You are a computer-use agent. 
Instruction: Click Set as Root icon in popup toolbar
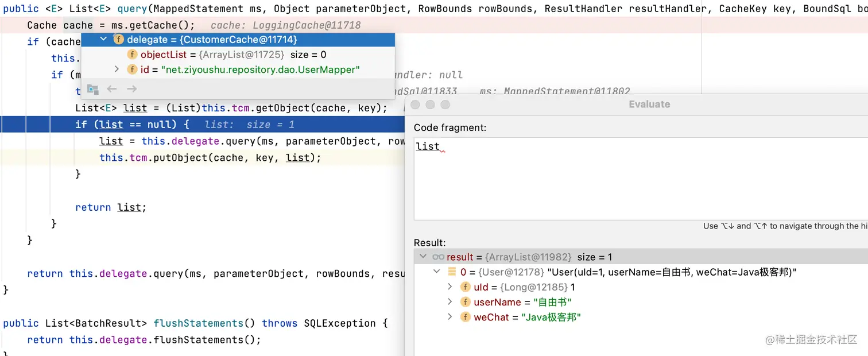coord(92,89)
